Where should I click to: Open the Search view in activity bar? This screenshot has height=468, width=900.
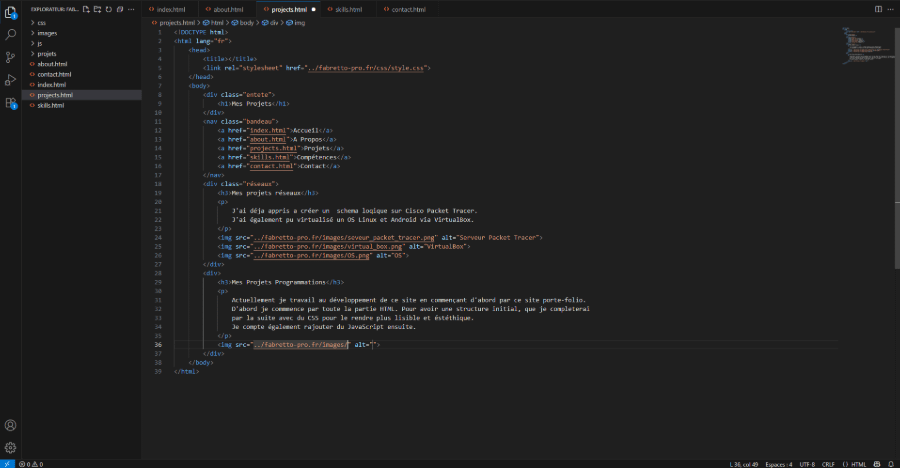10,34
